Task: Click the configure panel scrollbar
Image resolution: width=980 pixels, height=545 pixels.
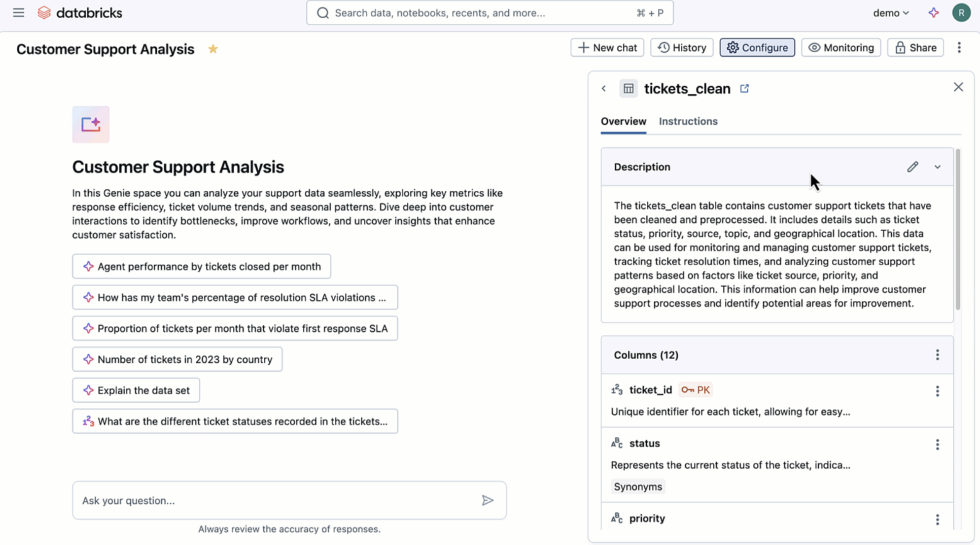Action: coord(957,229)
